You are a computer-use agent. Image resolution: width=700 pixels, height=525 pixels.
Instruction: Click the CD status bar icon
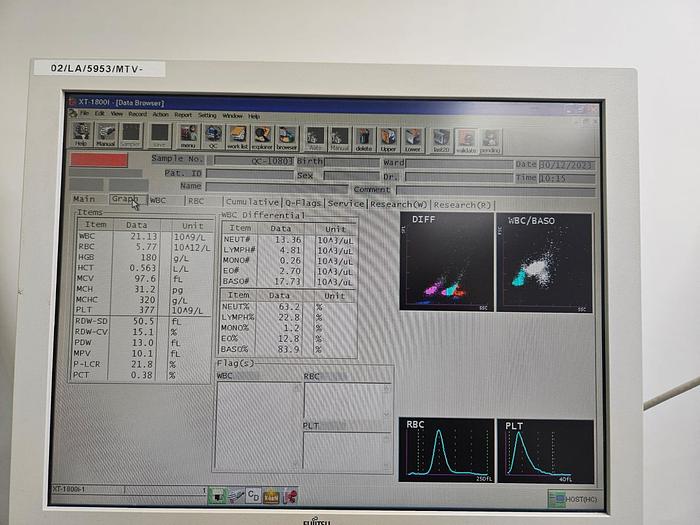pos(253,496)
